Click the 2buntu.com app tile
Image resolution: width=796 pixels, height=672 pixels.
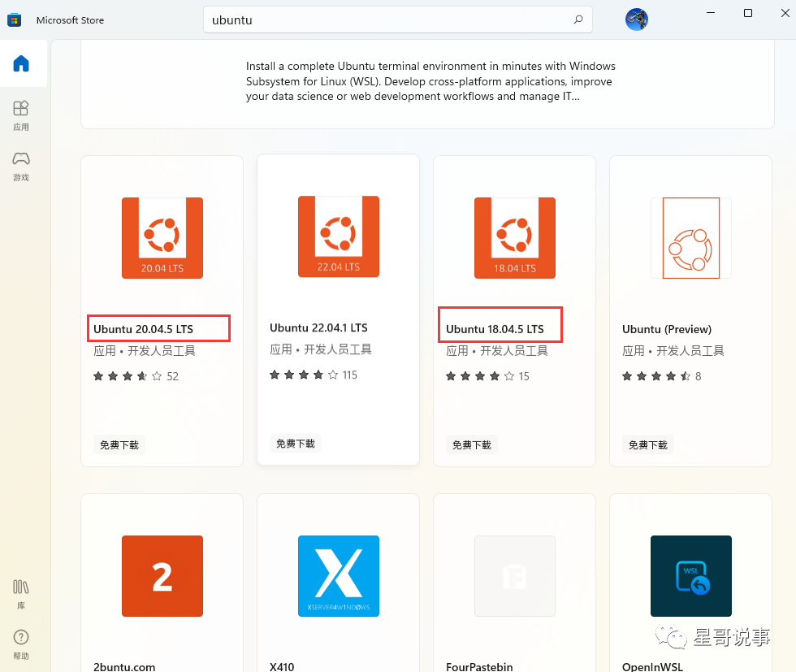pos(162,576)
